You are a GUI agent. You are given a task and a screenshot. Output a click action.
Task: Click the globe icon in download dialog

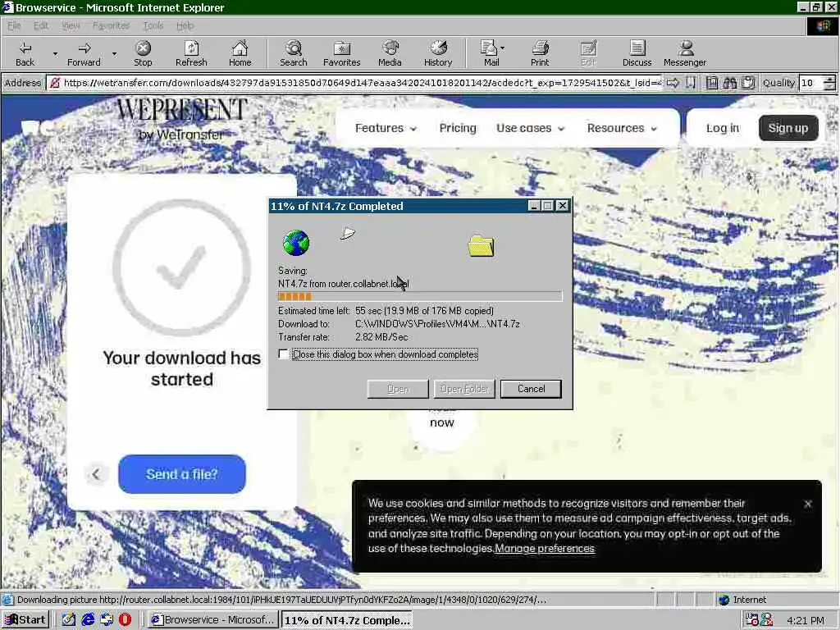pos(295,243)
